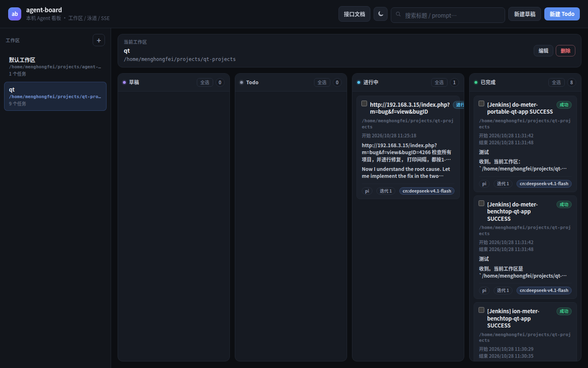This screenshot has height=368, width=588.
Task: Click the 已完成 column count badge 8
Action: [571, 82]
